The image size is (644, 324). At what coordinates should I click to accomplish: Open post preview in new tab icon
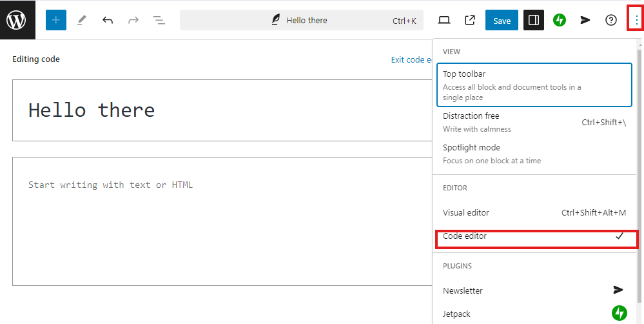click(470, 20)
